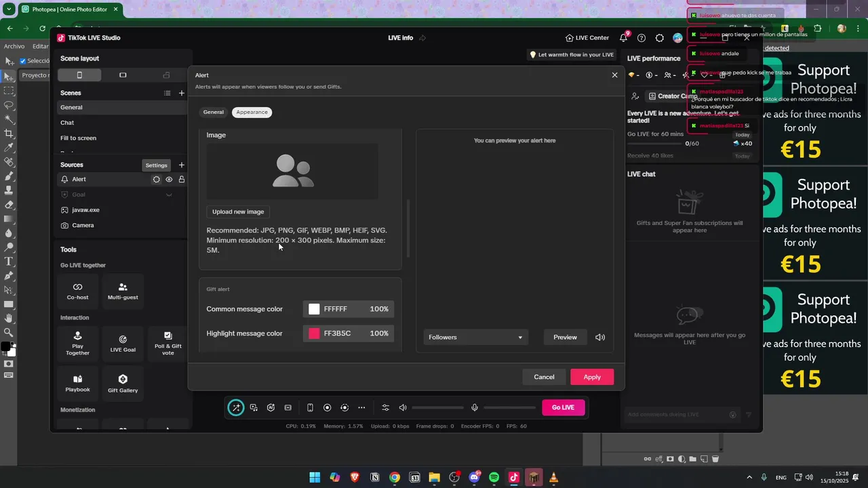Click the magic wand effects icon
Screen dimensions: 868x488
tap(235, 407)
